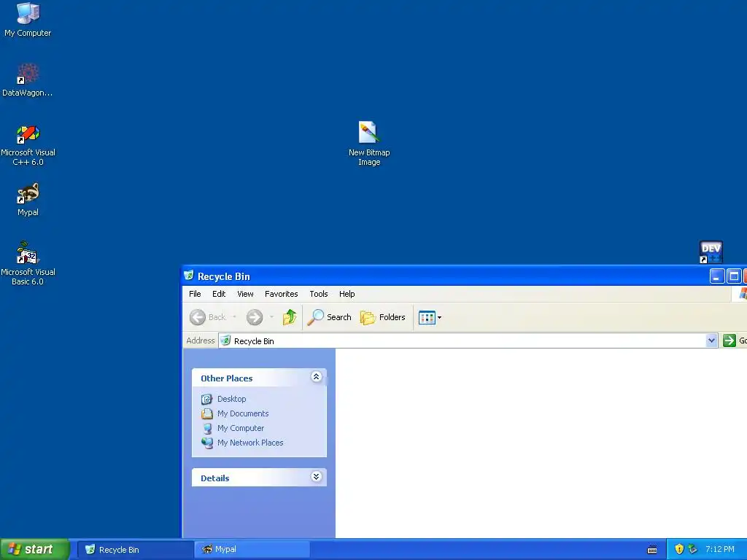This screenshot has height=560, width=747.
Task: Minimize the Recycle Bin window
Action: coord(717,276)
